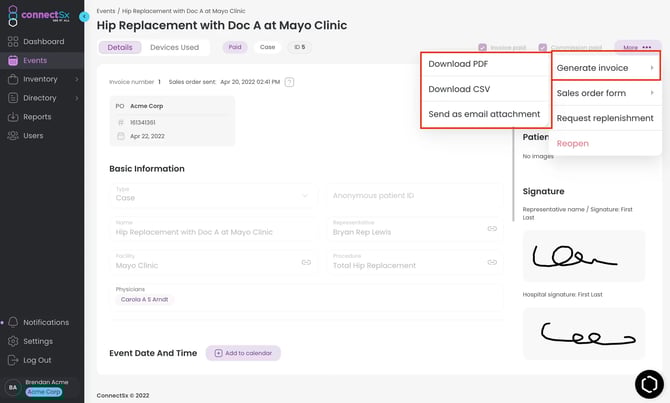Image resolution: width=670 pixels, height=403 pixels.
Task: Click the Acme Corp badge under the user name
Action: [44, 392]
